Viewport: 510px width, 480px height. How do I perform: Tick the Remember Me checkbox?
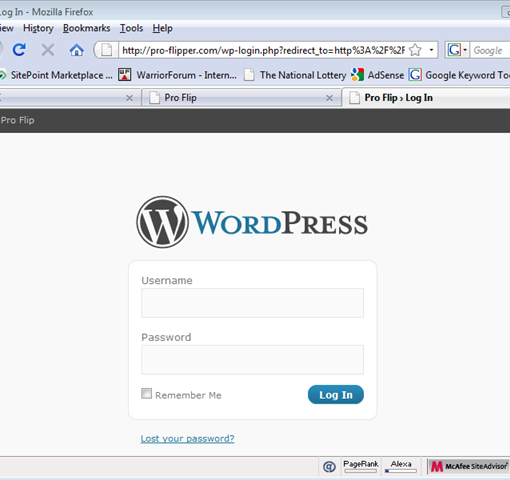click(x=146, y=394)
